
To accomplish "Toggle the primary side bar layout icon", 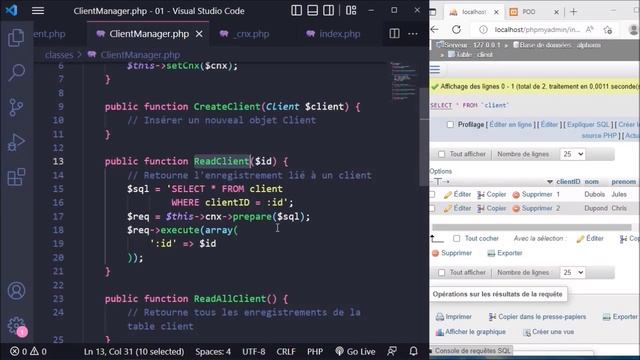I will (x=297, y=11).
